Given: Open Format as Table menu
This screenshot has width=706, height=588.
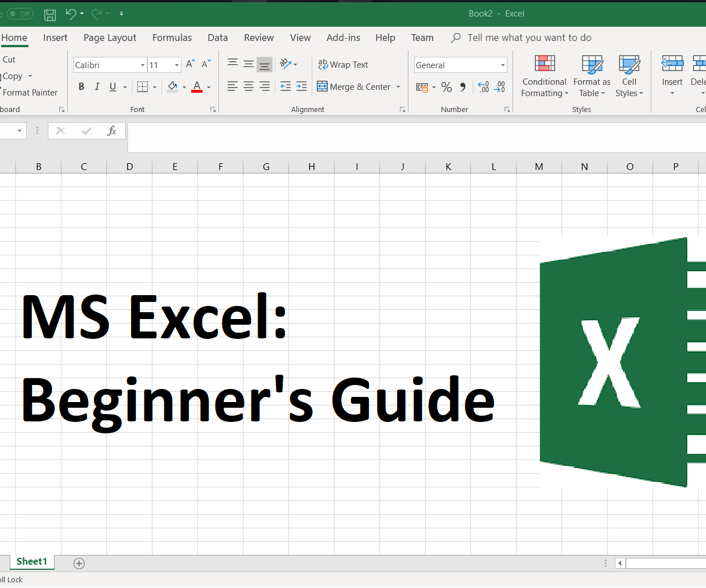Looking at the screenshot, I should 592,76.
